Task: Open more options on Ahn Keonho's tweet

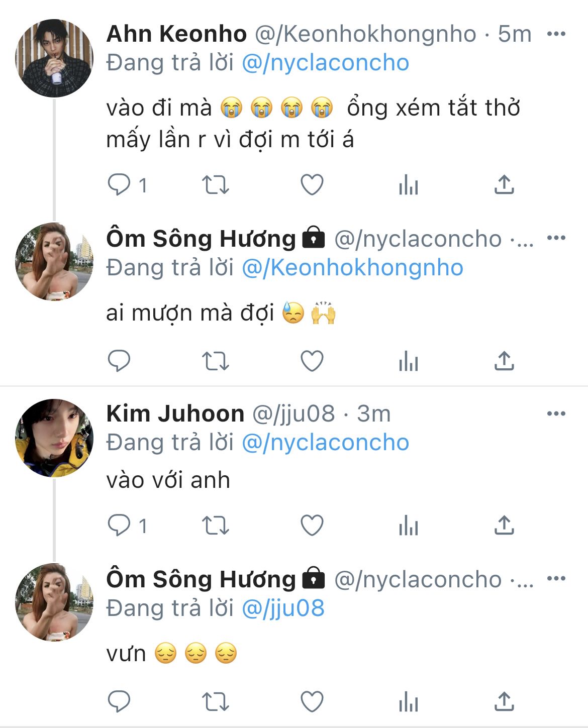Action: 556,34
